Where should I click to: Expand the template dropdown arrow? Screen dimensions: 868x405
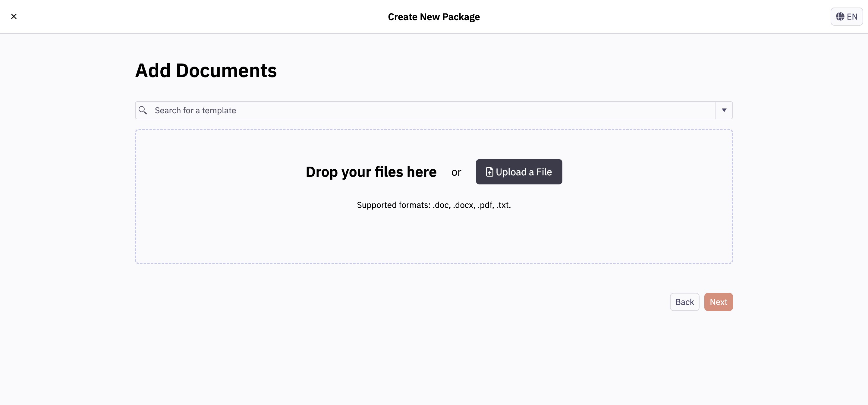[x=724, y=110]
